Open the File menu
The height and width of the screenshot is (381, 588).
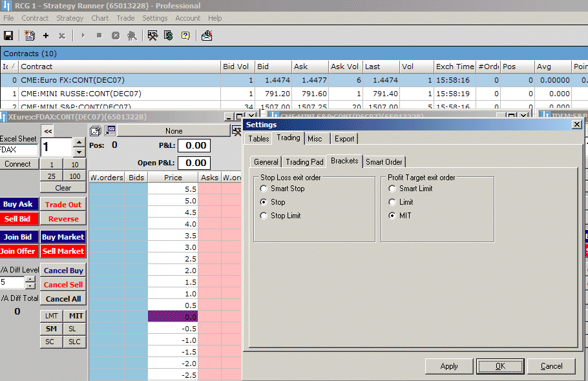pos(8,18)
